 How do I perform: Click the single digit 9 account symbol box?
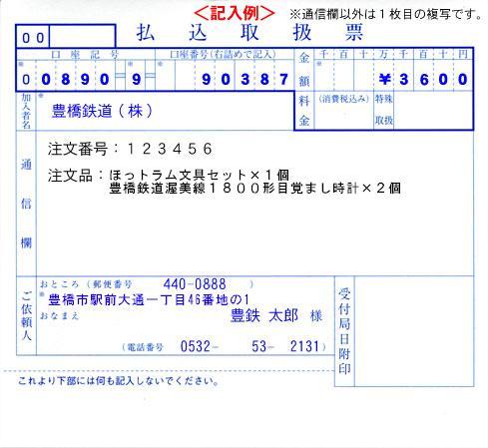click(x=136, y=80)
